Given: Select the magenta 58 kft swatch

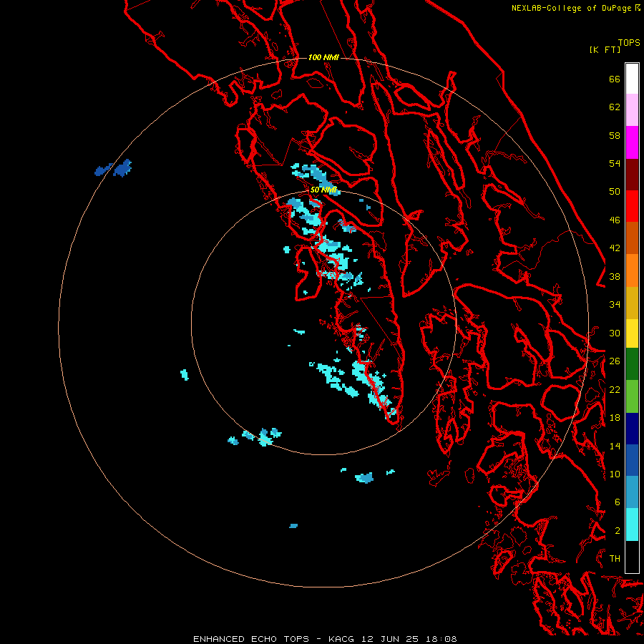Looking at the screenshot, I should coord(632,142).
